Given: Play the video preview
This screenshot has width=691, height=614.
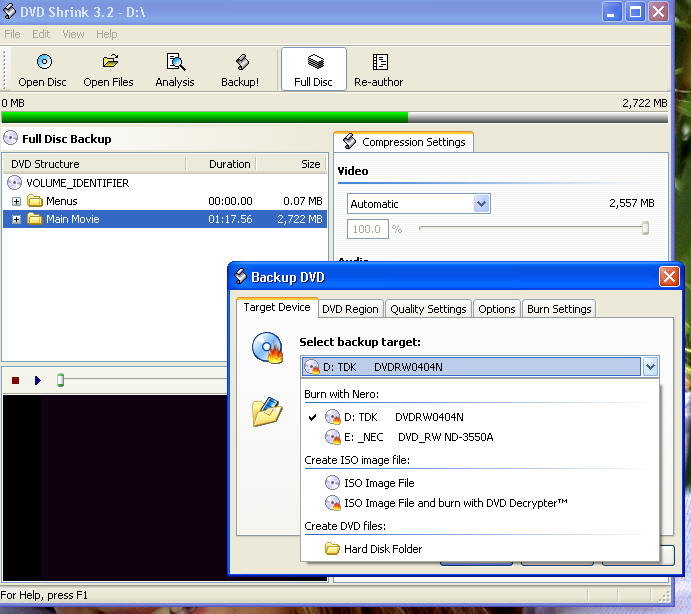Looking at the screenshot, I should 37,380.
